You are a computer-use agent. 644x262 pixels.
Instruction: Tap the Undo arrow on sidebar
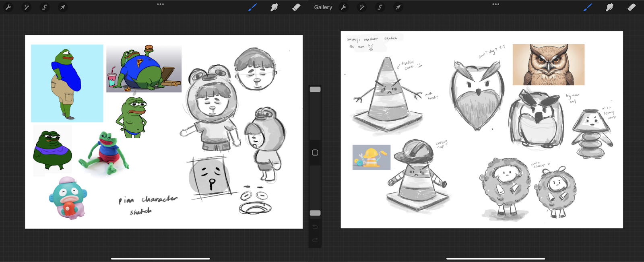tap(315, 227)
